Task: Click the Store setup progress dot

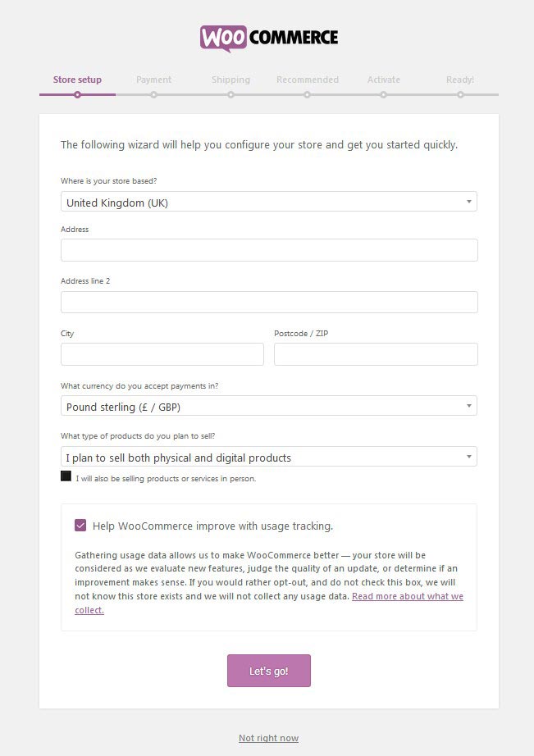Action: coord(77,95)
